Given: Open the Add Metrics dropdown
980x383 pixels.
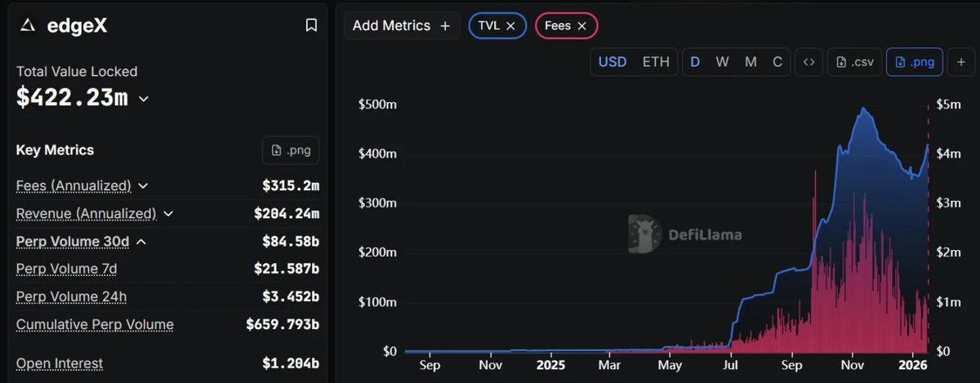Looking at the screenshot, I should pos(401,26).
